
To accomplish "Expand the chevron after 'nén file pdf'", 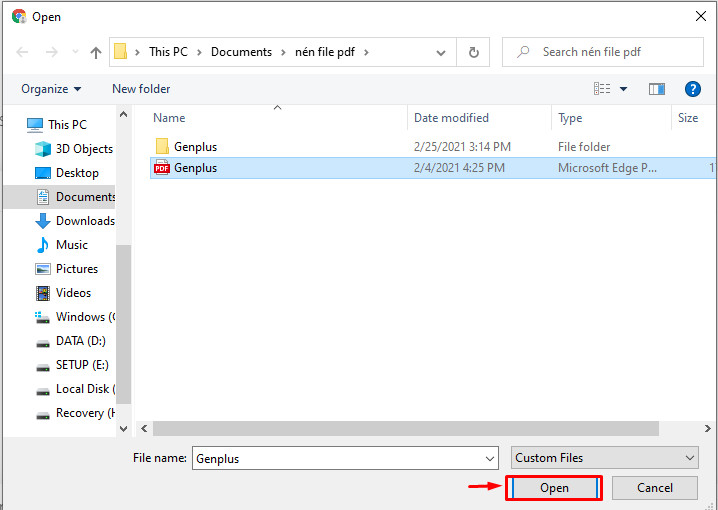I will coord(366,52).
